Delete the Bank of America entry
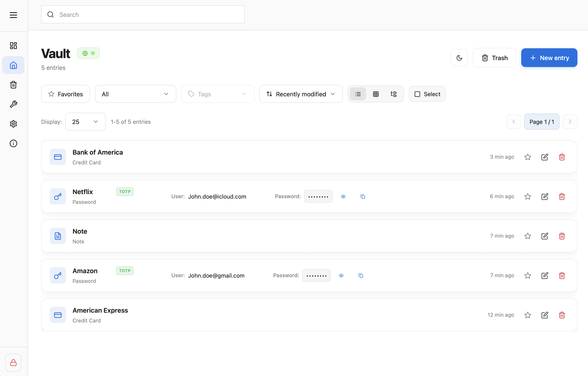 coord(562,157)
